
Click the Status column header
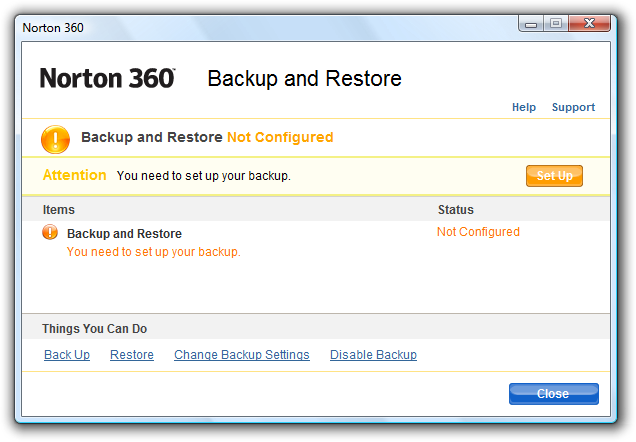(456, 210)
